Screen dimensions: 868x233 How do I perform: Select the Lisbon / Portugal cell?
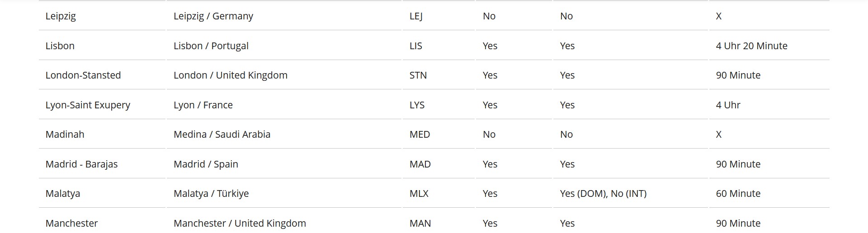[211, 46]
